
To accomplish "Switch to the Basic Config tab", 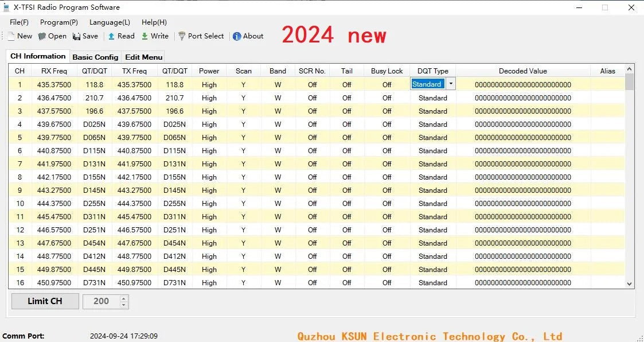I will [95, 57].
